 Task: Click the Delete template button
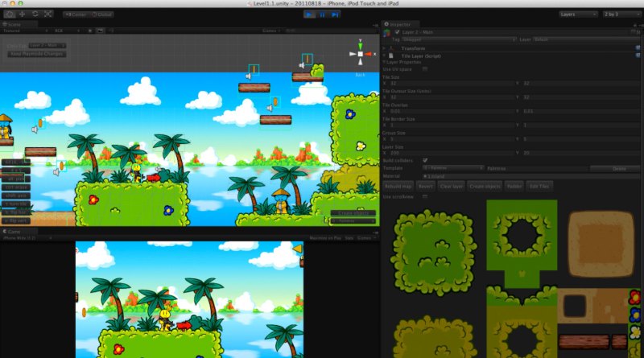tap(615, 168)
